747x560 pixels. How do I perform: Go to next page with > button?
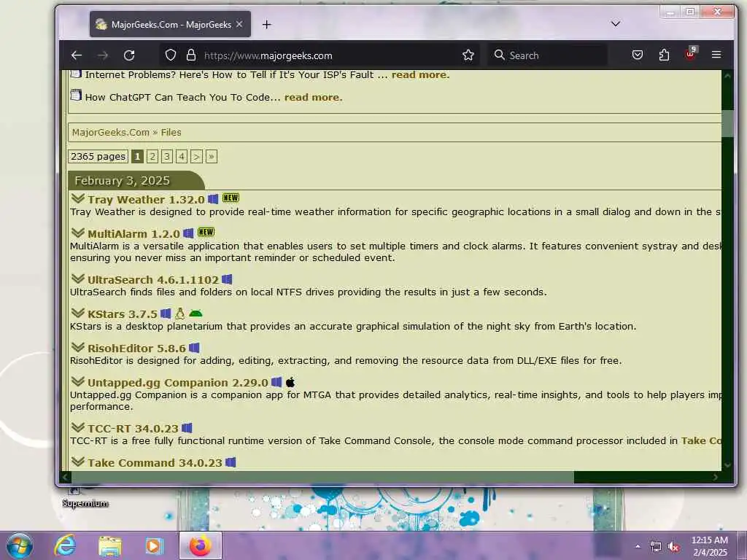click(x=196, y=156)
